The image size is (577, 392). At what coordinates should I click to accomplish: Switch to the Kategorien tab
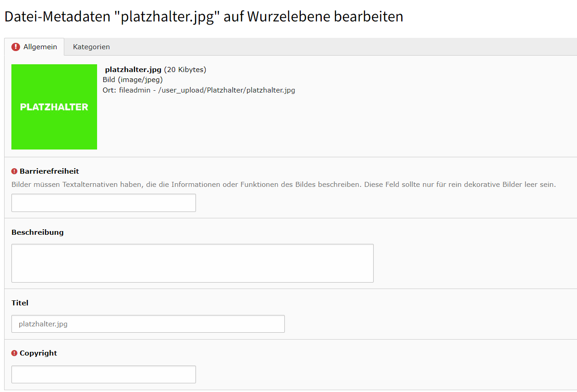click(x=91, y=47)
